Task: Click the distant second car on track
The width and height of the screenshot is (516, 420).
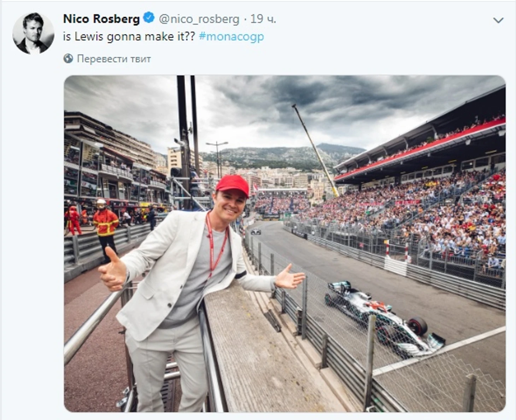Action: click(256, 232)
